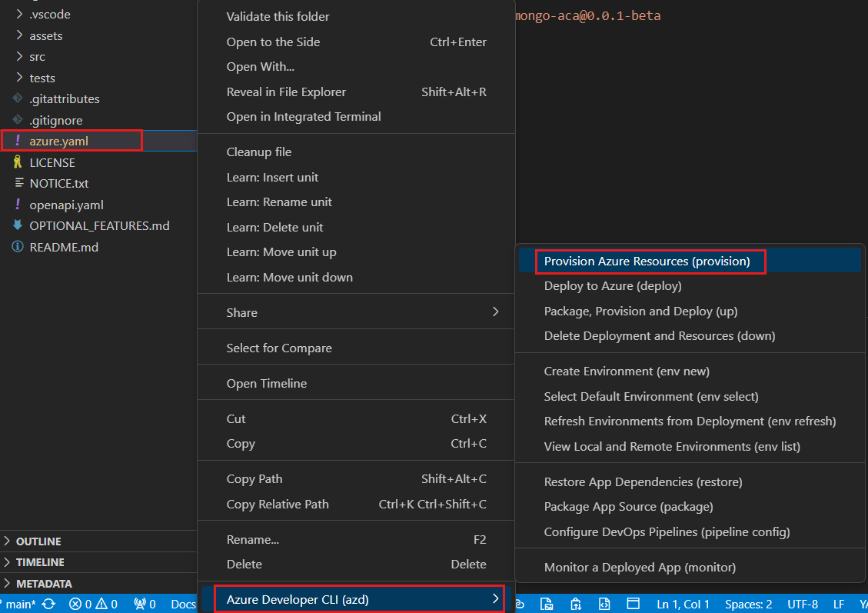Select Restore App Dependencies (restore)

click(x=690, y=482)
